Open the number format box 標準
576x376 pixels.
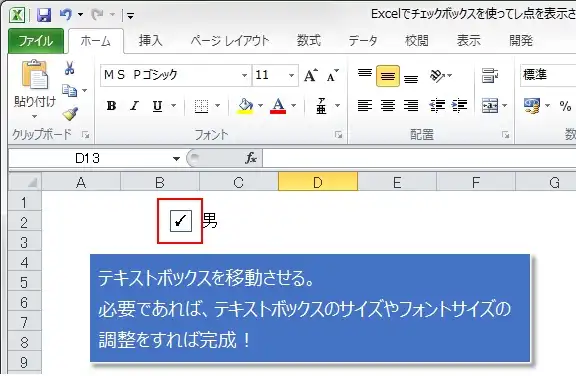tap(548, 75)
